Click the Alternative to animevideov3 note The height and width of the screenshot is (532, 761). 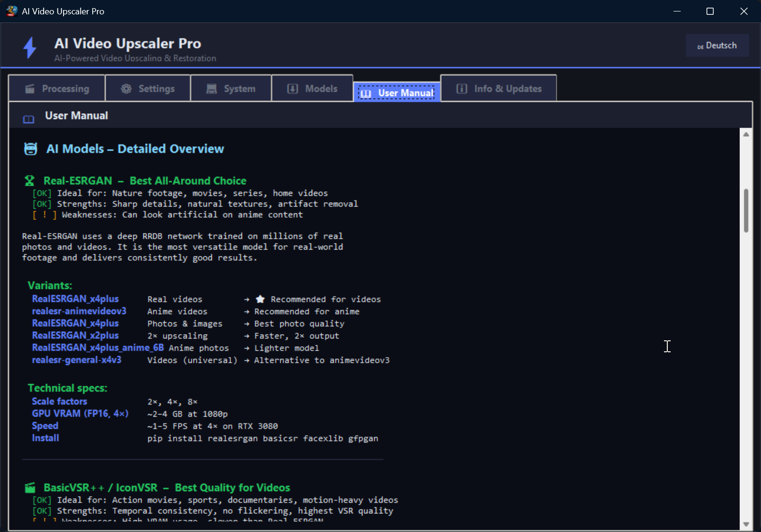[322, 360]
